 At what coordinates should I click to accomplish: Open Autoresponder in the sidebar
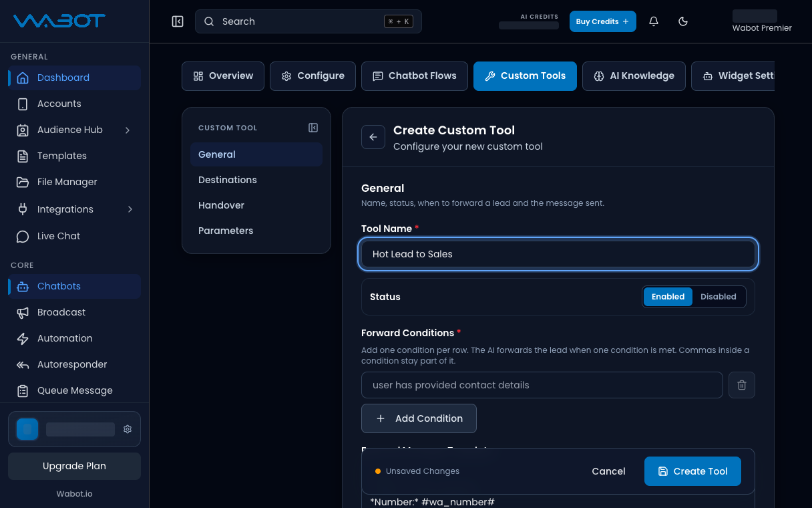[x=74, y=364]
